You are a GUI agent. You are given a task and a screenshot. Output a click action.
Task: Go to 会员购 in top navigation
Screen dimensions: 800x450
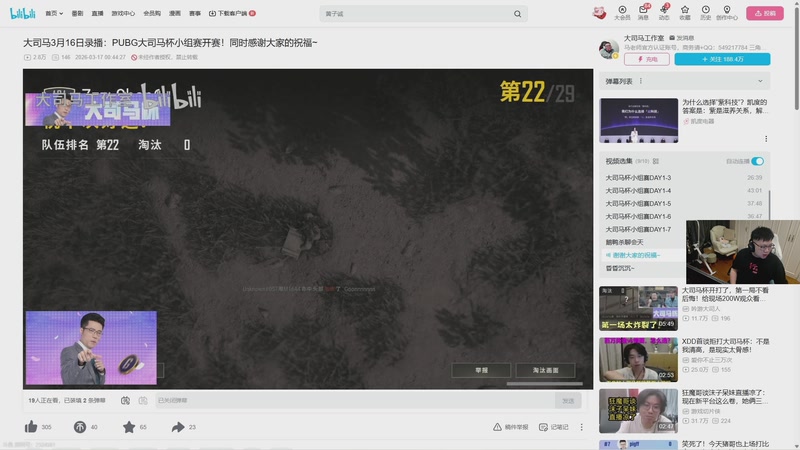click(152, 13)
